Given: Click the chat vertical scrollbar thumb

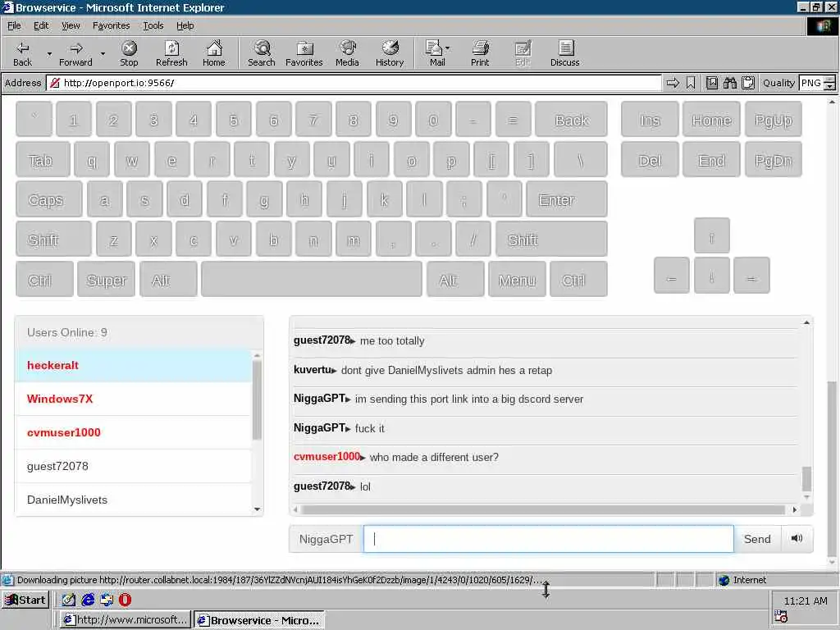Looking at the screenshot, I should (806, 478).
